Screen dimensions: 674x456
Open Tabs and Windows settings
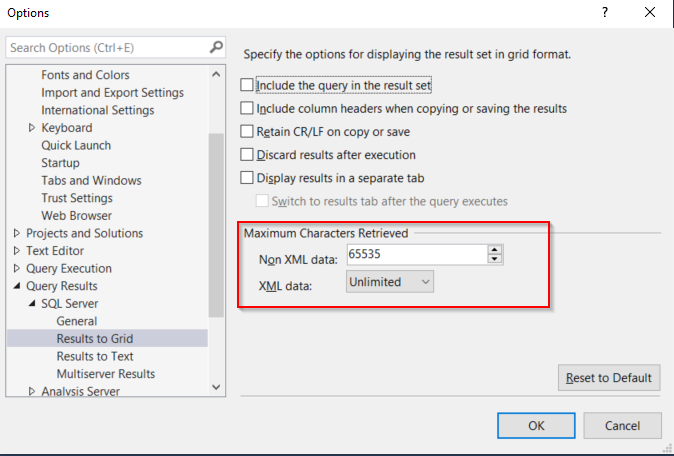(x=91, y=181)
